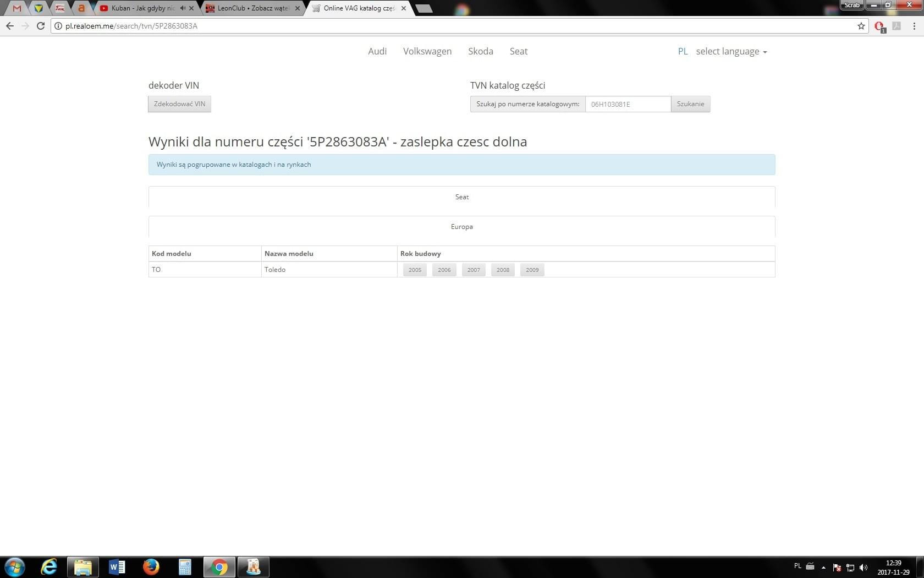Click the Zdekodować VIN button
924x578 pixels.
pos(180,104)
